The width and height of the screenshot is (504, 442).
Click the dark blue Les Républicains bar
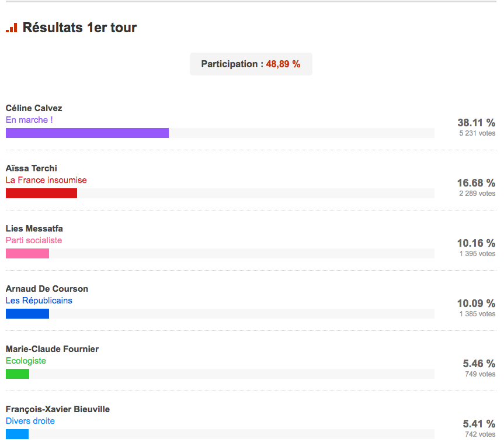(27, 313)
